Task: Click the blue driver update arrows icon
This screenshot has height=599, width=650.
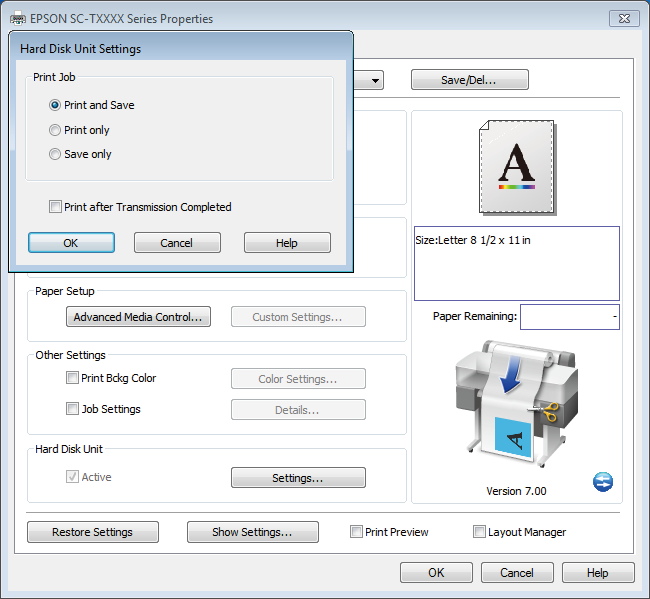Action: (x=603, y=482)
